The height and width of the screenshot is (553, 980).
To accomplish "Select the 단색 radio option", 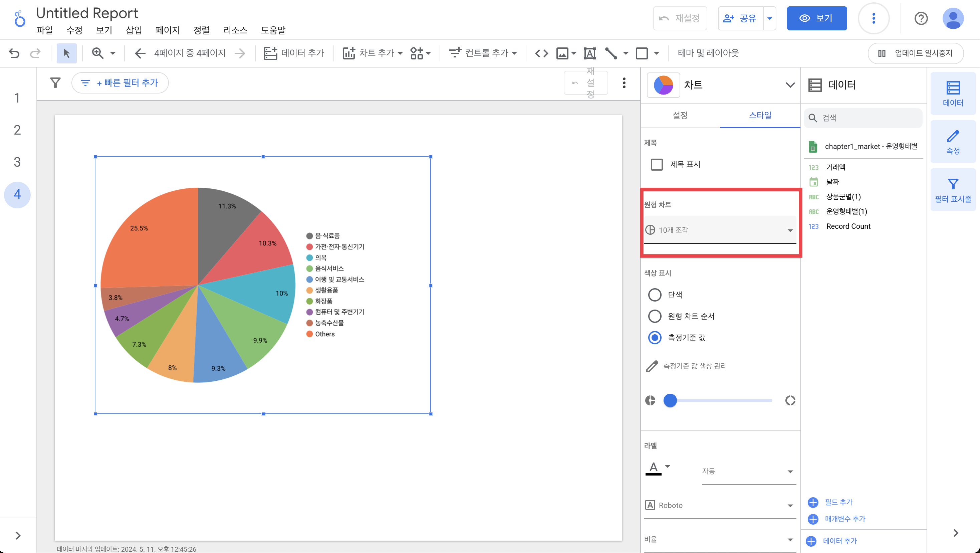I will pyautogui.click(x=655, y=295).
